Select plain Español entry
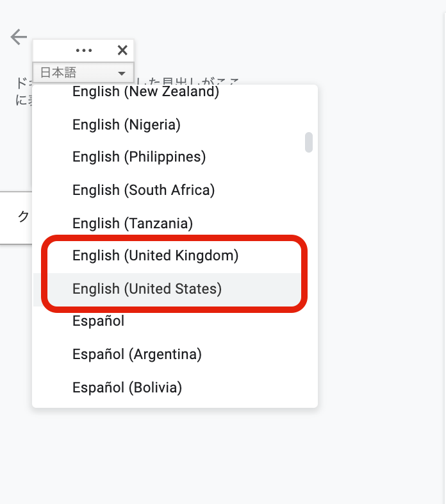Viewport: 446px width, 504px height. pos(98,321)
